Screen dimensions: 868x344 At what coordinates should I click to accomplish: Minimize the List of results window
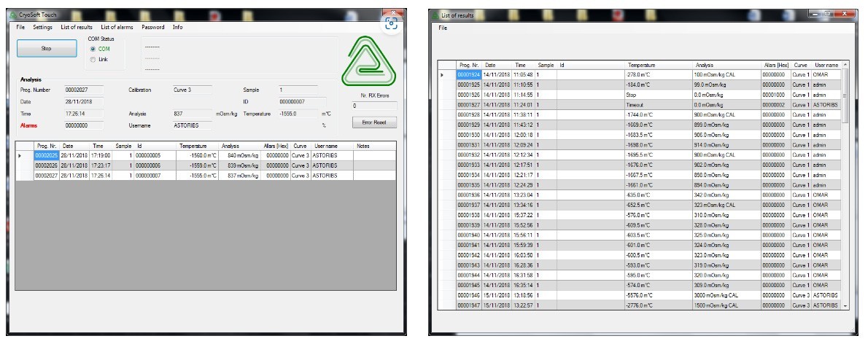[x=813, y=13]
